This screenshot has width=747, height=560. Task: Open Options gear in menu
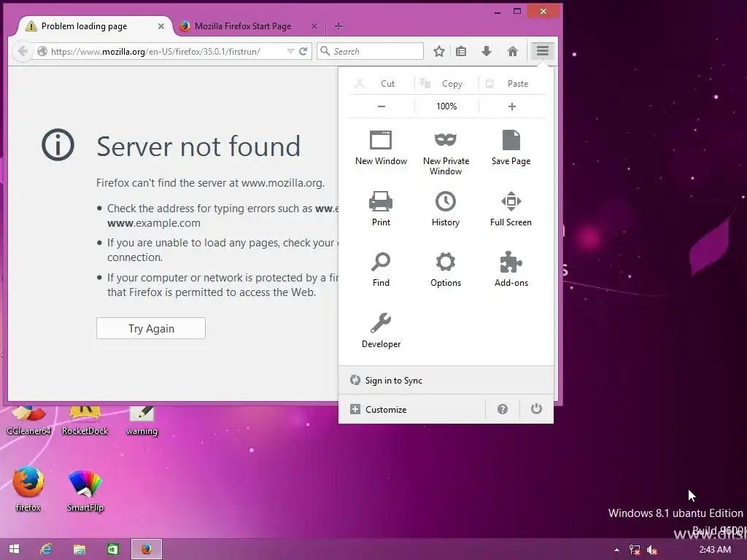(446, 270)
